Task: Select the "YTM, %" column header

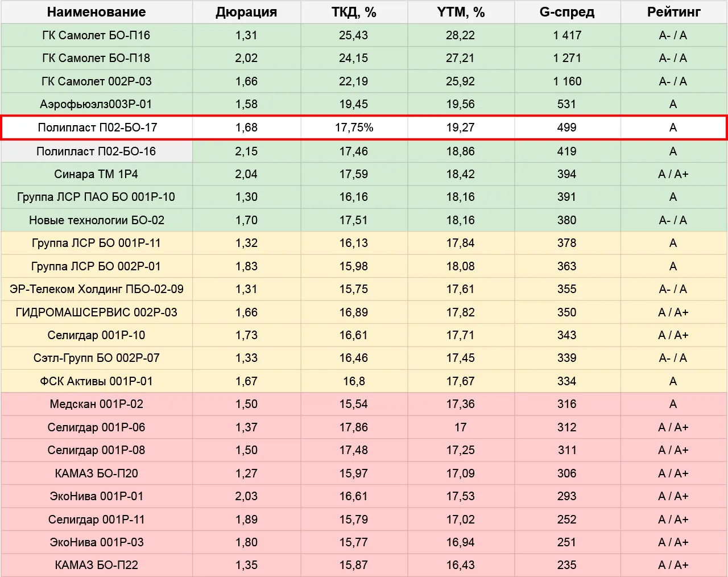Action: point(461,12)
